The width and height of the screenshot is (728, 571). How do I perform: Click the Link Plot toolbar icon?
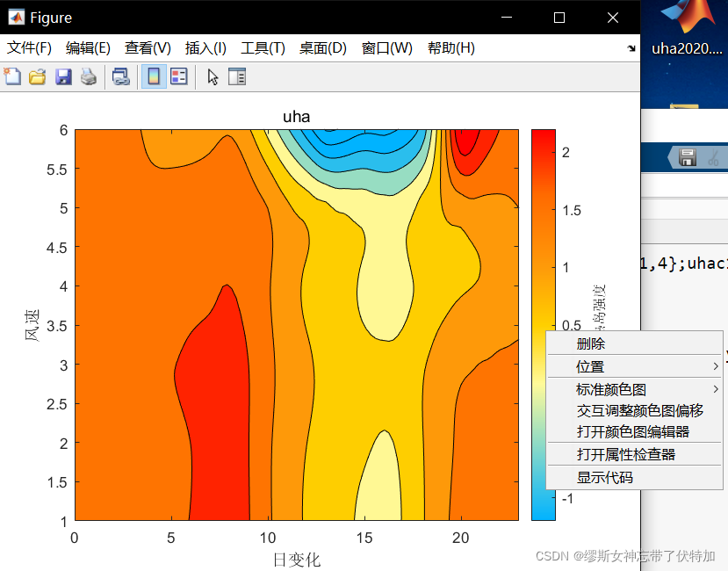point(120,76)
